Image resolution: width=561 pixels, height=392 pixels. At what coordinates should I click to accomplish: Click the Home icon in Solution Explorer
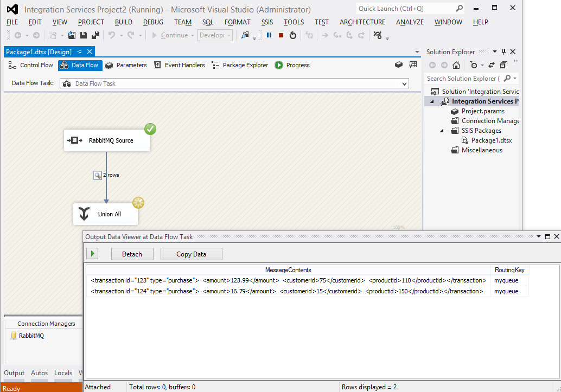coord(456,65)
